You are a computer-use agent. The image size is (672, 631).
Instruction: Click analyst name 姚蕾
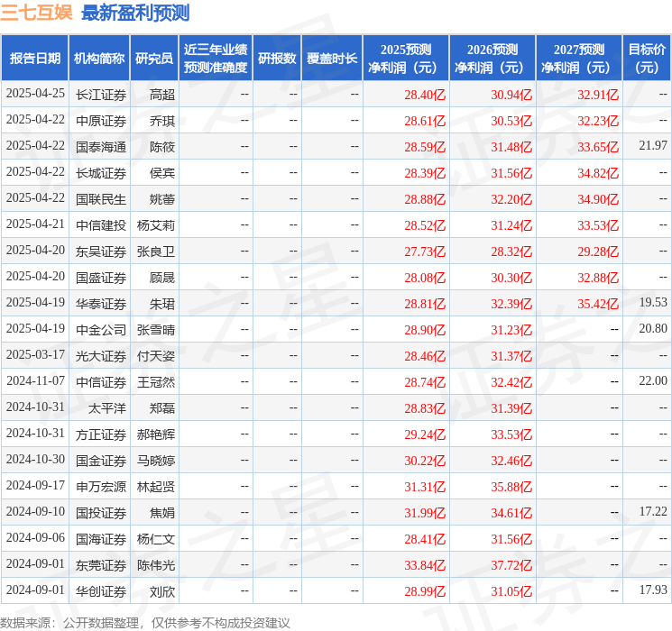click(162, 199)
